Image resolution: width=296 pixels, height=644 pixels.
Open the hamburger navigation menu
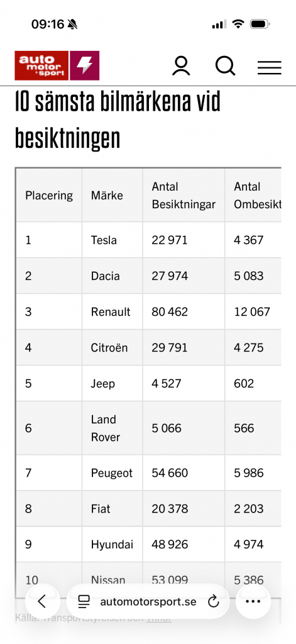point(270,67)
